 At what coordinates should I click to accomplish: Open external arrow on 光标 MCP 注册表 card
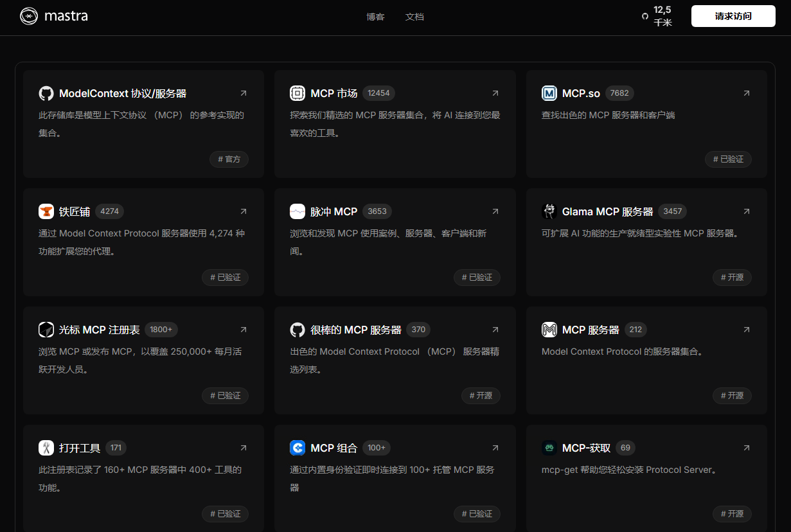244,330
